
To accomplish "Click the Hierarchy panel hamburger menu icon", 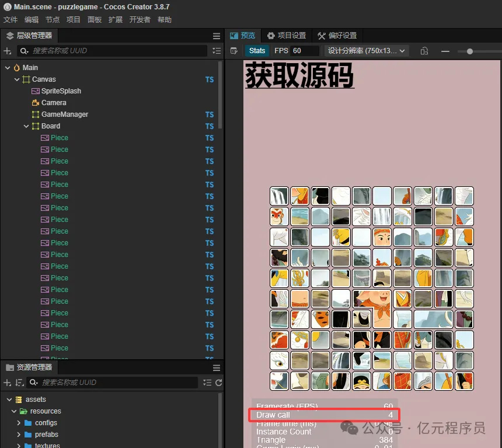I will pos(217,36).
